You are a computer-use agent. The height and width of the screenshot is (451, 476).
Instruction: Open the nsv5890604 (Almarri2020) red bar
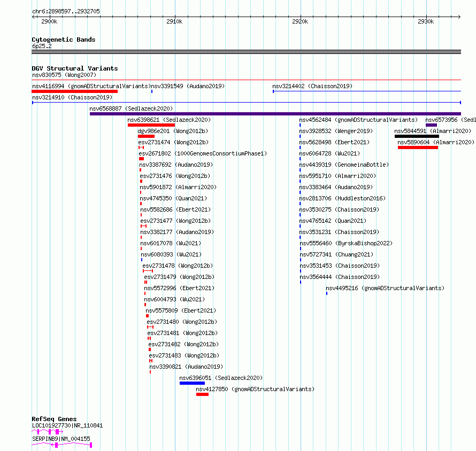coord(418,147)
